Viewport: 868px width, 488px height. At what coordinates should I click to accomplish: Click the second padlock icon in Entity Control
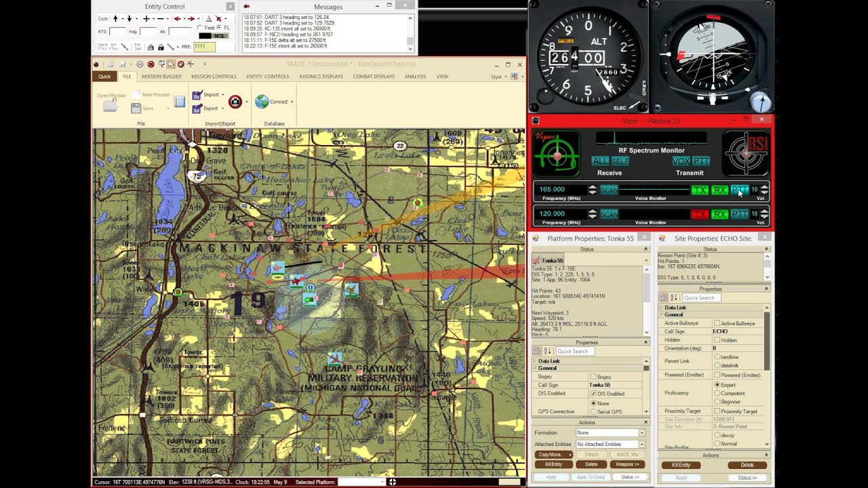pyautogui.click(x=161, y=47)
